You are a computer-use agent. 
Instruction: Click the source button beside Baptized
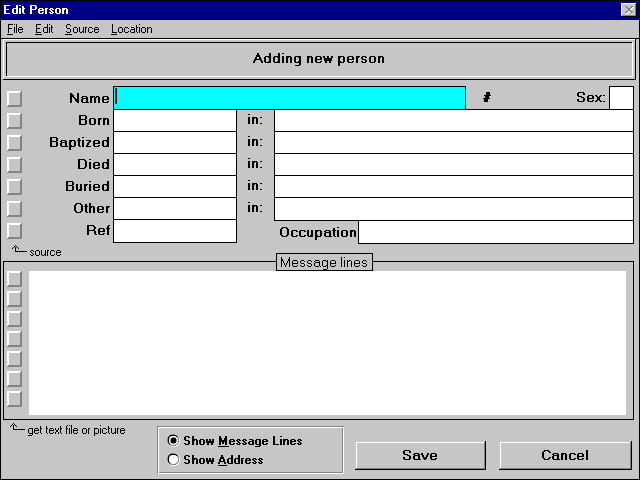[x=14, y=142]
